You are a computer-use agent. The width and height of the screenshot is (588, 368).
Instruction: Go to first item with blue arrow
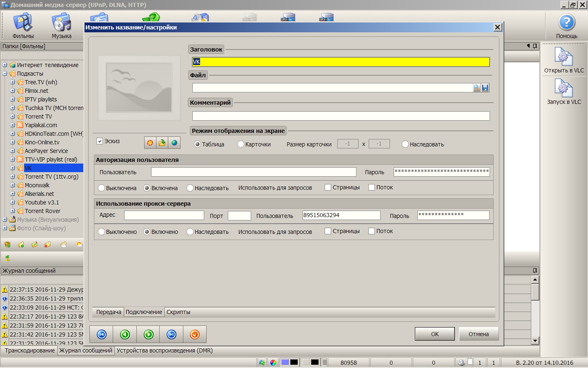tap(102, 334)
